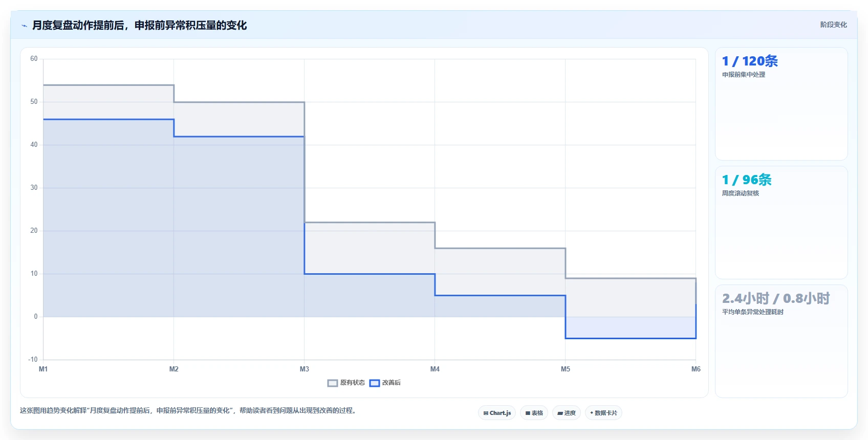Click the Chart.js tag
This screenshot has height=440, width=868.
[497, 413]
